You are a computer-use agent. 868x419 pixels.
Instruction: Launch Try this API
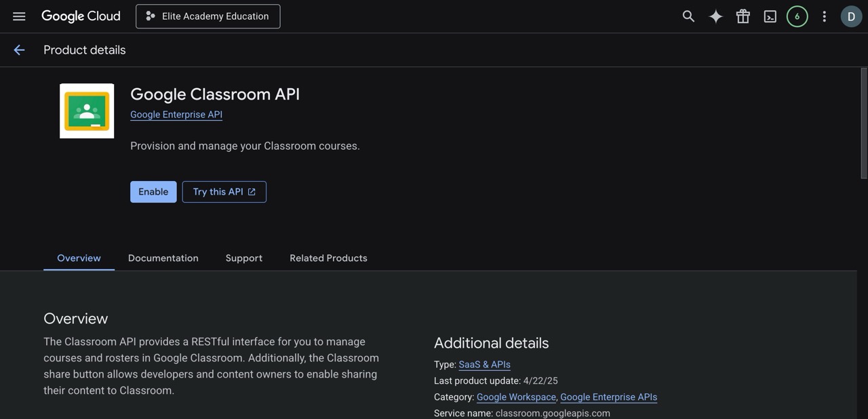(x=224, y=192)
